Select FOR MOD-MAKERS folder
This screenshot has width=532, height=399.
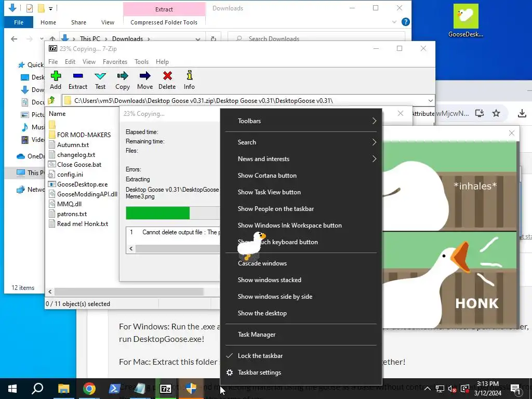(x=84, y=135)
